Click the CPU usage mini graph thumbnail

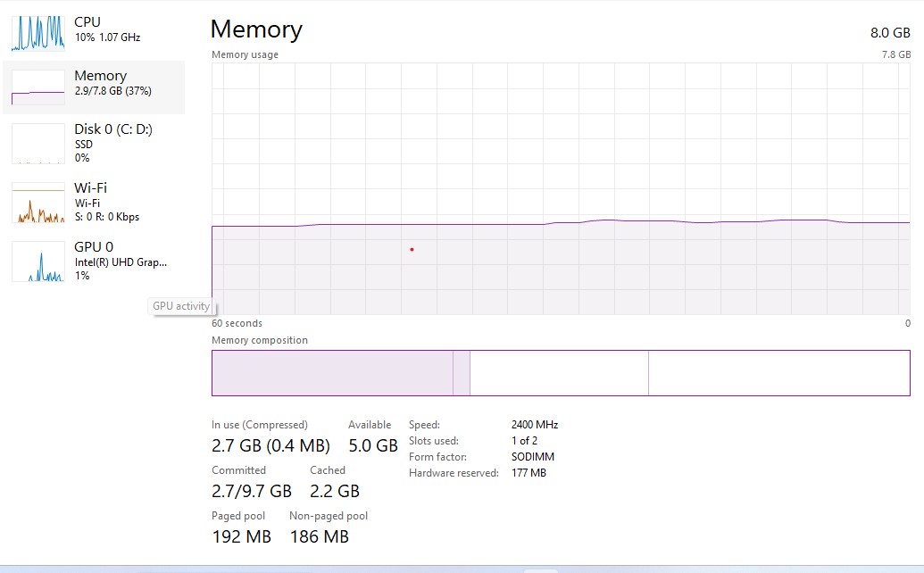pyautogui.click(x=38, y=31)
